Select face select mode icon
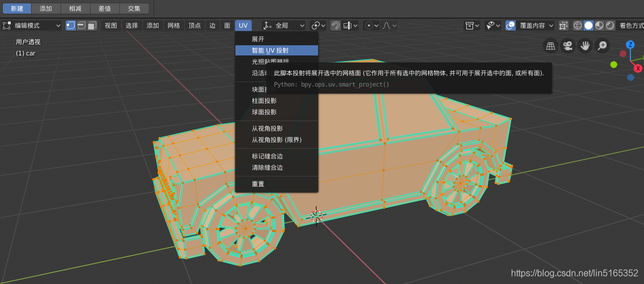 tap(92, 25)
